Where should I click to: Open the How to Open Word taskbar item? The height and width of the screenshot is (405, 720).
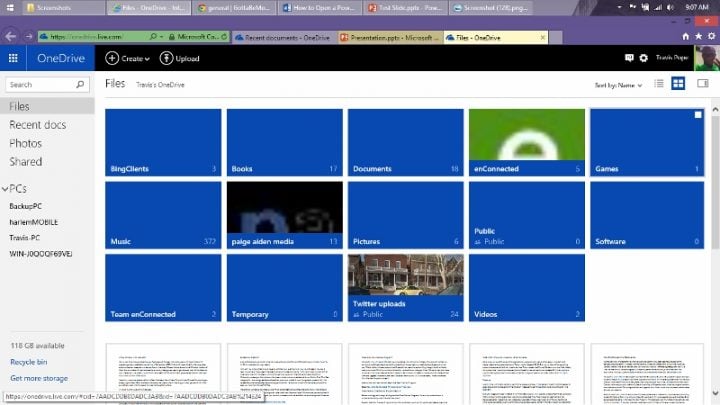321,8
